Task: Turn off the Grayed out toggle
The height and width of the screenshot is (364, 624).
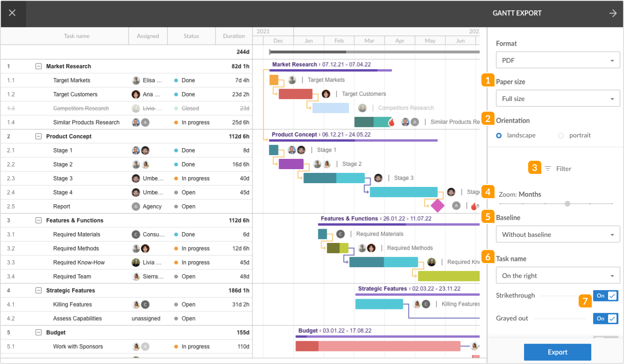Action: [605, 318]
